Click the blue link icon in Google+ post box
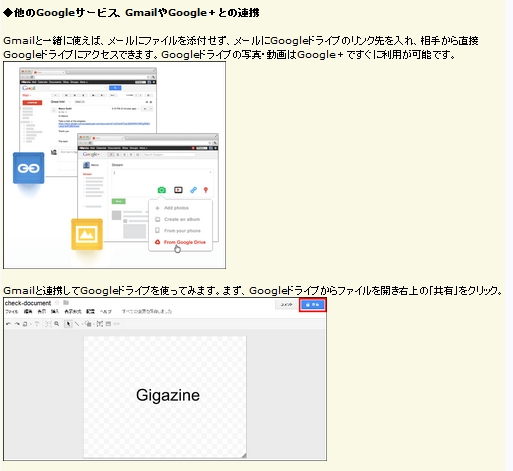This screenshot has width=513, height=471. point(193,190)
